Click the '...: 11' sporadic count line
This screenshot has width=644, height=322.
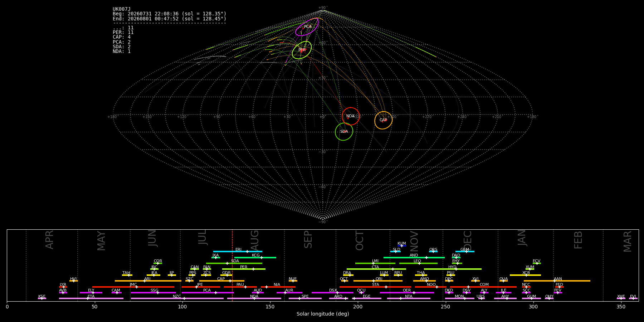123,28
